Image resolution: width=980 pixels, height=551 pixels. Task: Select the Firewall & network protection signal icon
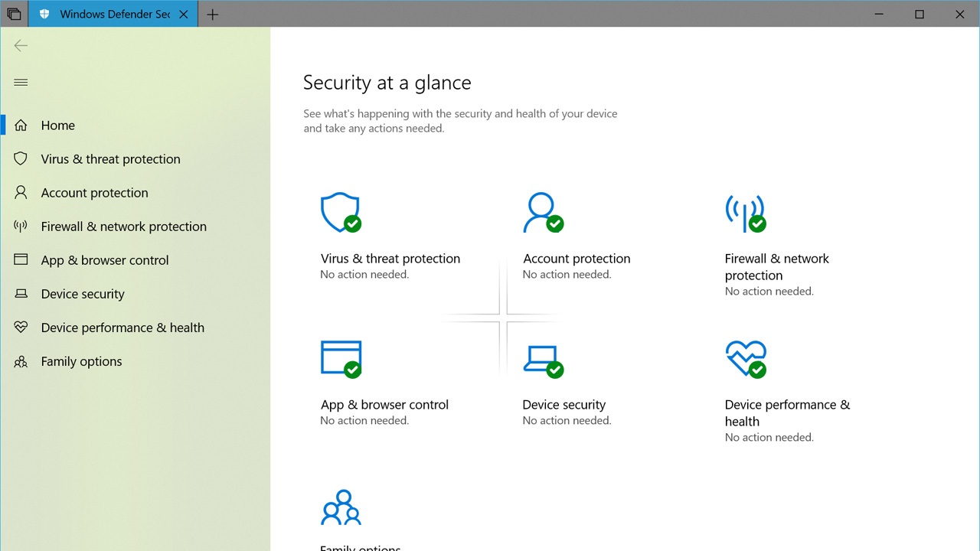click(x=21, y=226)
